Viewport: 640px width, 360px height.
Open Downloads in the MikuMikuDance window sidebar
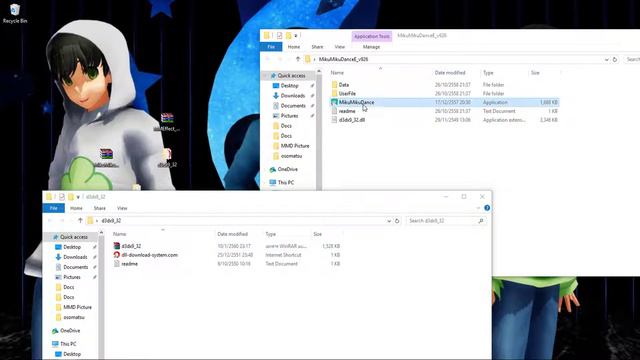[293, 96]
